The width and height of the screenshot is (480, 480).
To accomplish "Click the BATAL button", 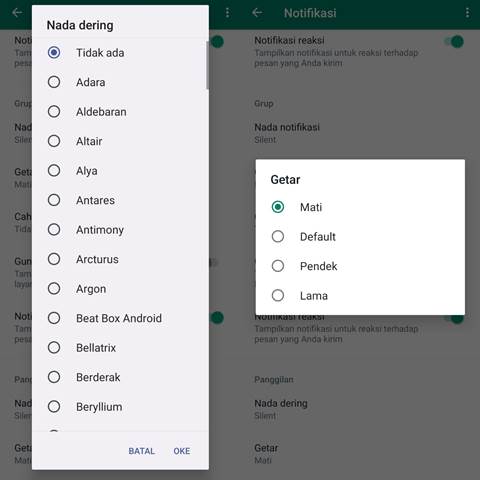I will [142, 451].
